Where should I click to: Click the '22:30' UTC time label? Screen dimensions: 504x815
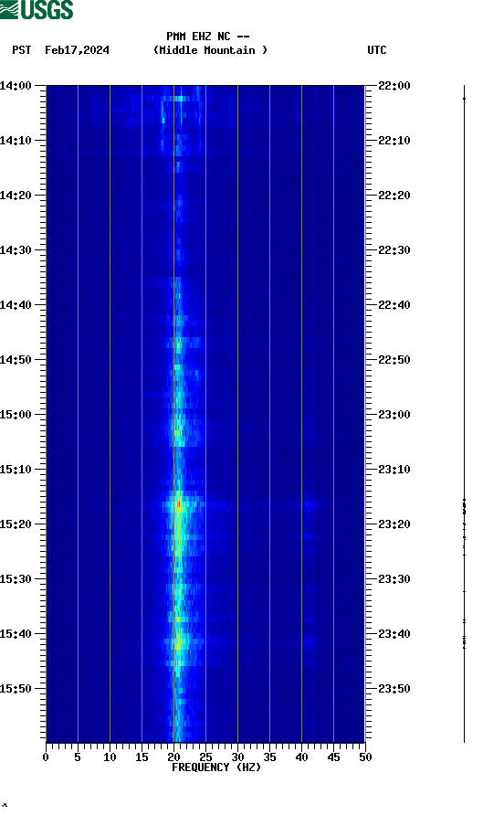(x=394, y=250)
